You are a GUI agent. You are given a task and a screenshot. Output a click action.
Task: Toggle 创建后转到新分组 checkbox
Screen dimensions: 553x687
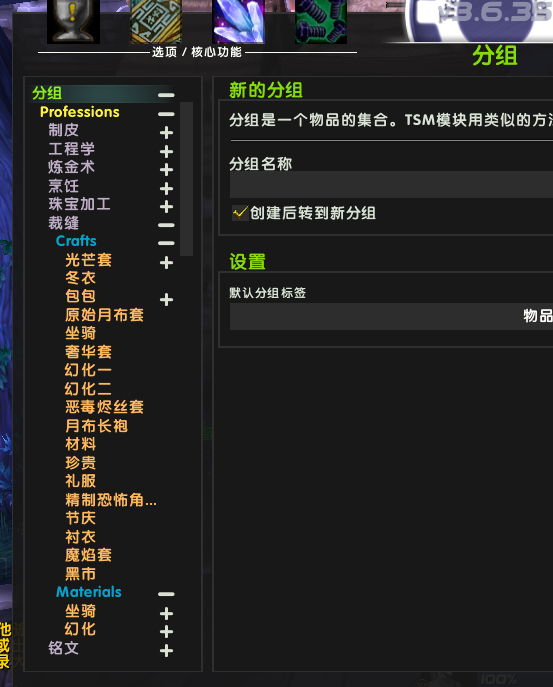point(240,213)
